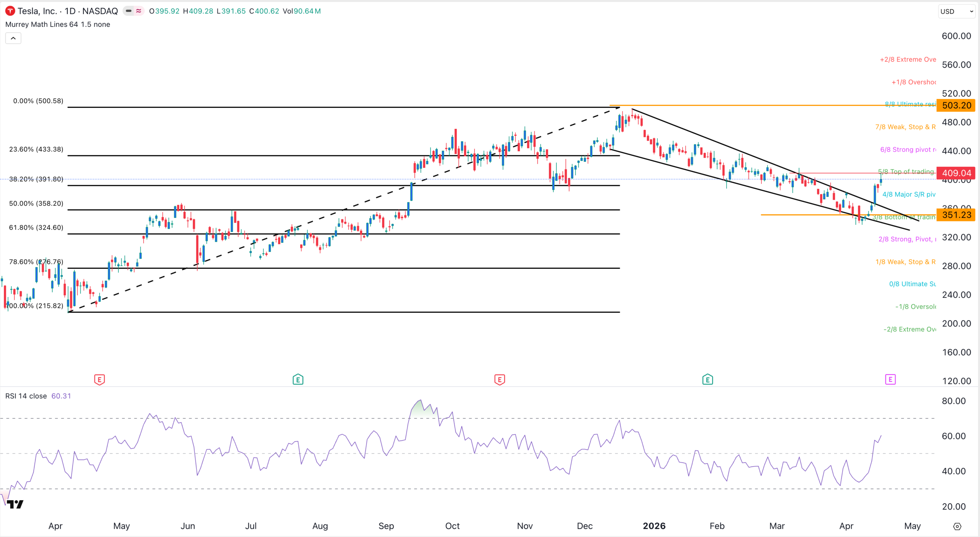Image resolution: width=980 pixels, height=537 pixels.
Task: Click the 503.20 orange price label
Action: 956,106
